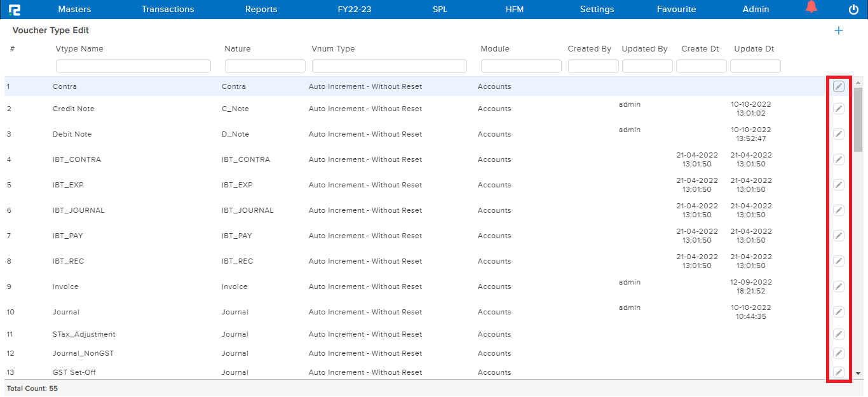
Task: Edit the Credit Note voucher type
Action: 839,109
